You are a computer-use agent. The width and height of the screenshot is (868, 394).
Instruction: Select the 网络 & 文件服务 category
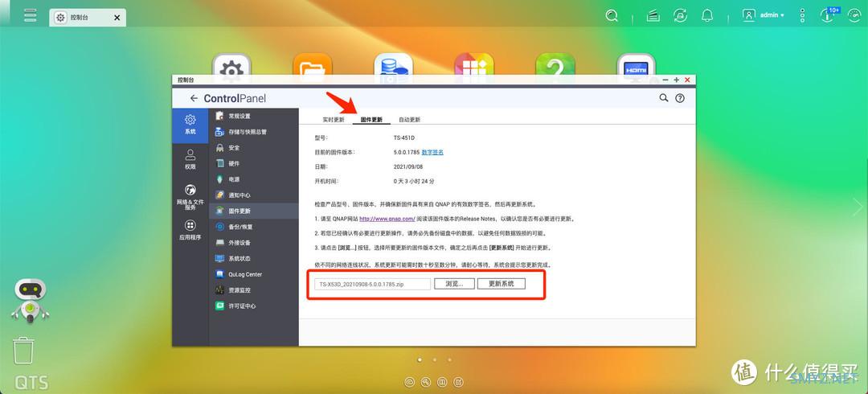[190, 197]
